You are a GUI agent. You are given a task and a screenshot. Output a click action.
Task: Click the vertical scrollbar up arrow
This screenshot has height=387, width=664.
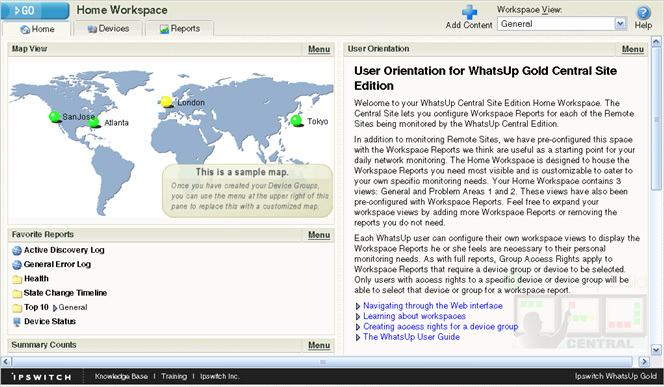[x=656, y=41]
